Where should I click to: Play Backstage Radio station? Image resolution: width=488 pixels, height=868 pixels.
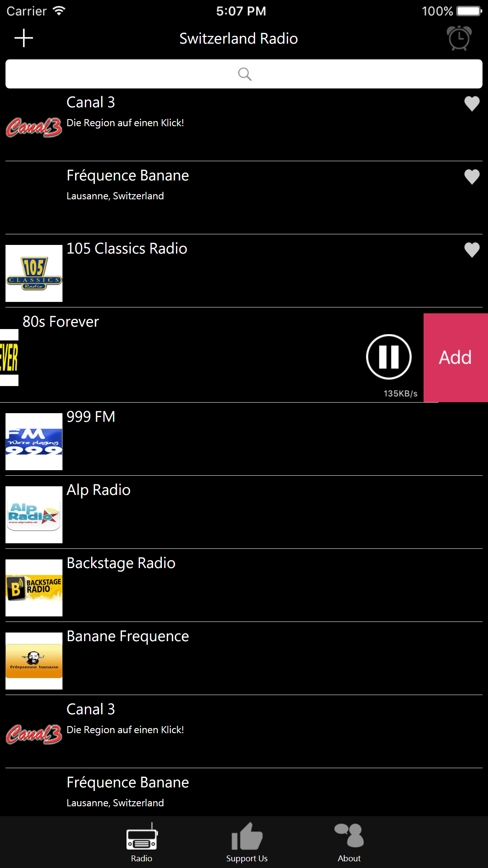point(244,585)
